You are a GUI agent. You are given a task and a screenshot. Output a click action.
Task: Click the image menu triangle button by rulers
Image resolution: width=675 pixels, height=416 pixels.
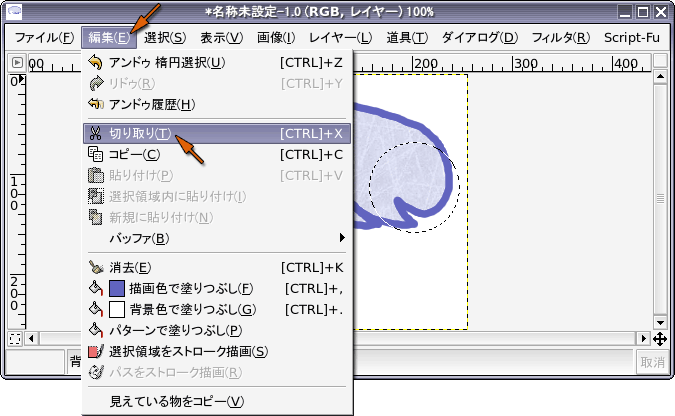pos(17,62)
